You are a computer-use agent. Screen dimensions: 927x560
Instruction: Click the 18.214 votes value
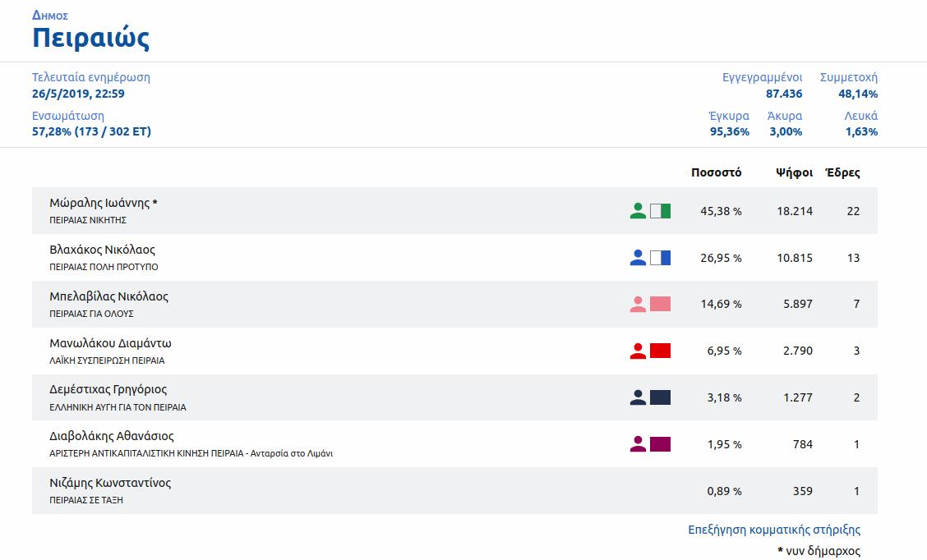(795, 212)
